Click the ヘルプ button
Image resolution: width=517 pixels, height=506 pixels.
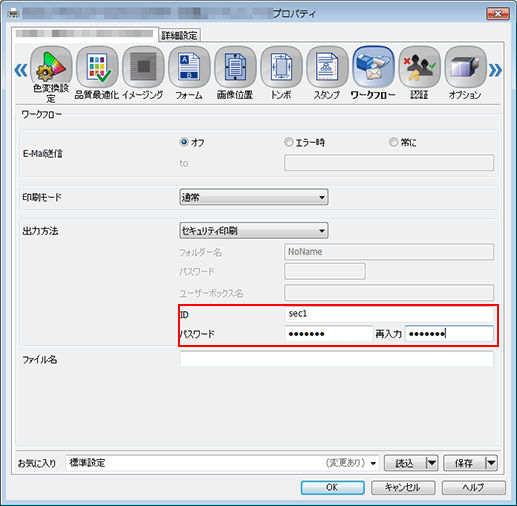[473, 487]
